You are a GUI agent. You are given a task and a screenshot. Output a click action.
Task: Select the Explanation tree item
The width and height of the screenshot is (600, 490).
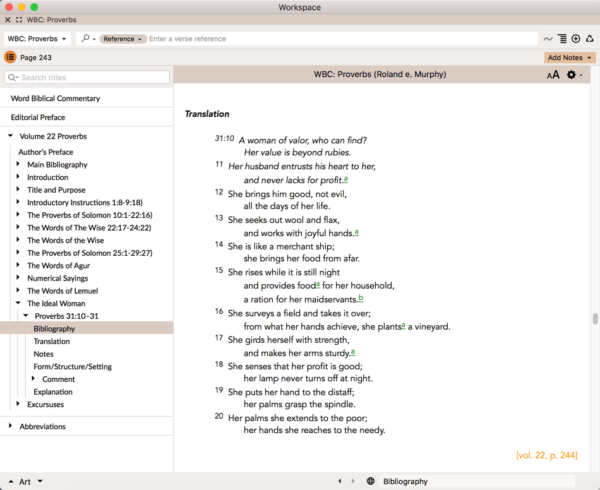click(53, 392)
